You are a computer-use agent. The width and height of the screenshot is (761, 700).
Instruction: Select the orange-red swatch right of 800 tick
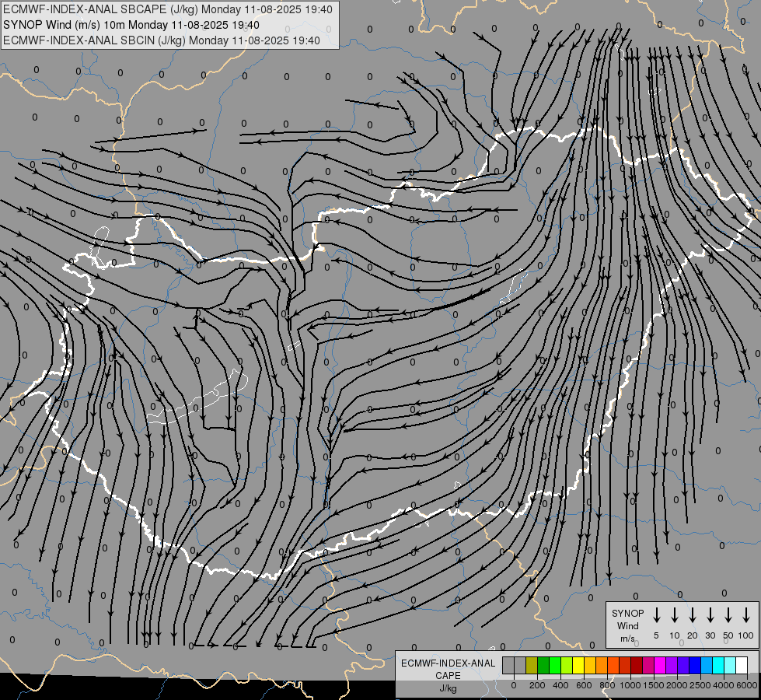613,665
